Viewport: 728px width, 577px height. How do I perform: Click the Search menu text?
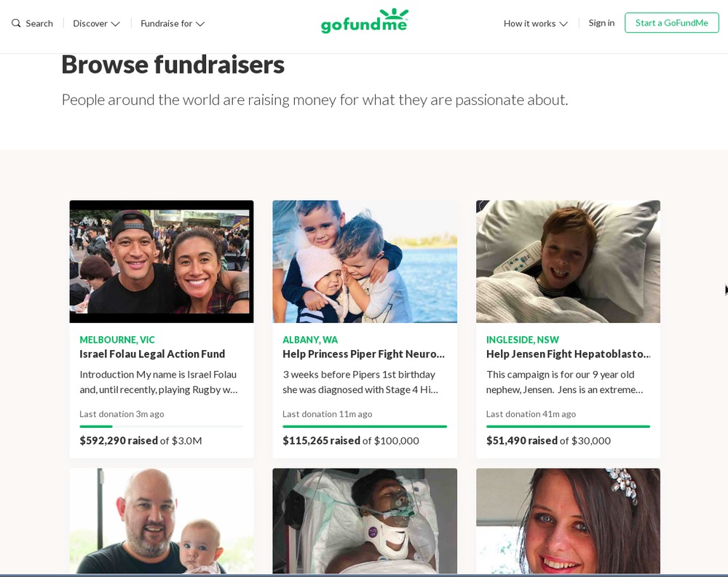pyautogui.click(x=39, y=23)
